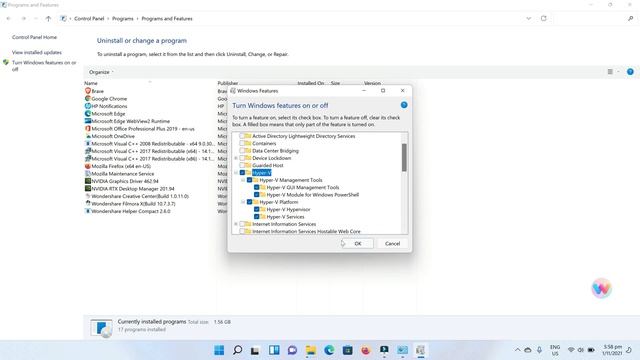Open Microsoft Store from the taskbar

347,350
